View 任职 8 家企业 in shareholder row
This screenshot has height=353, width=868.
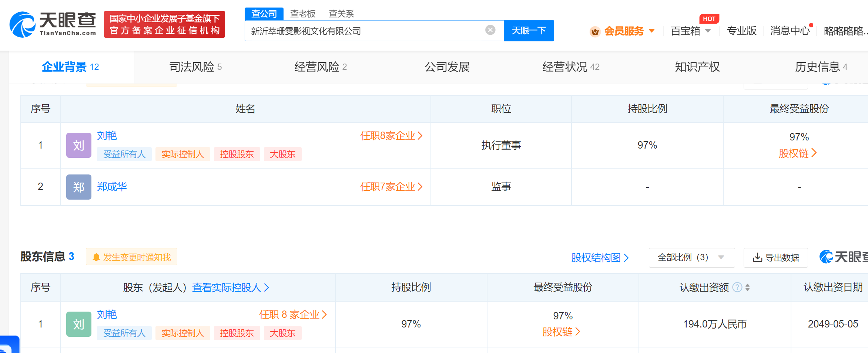tap(293, 315)
